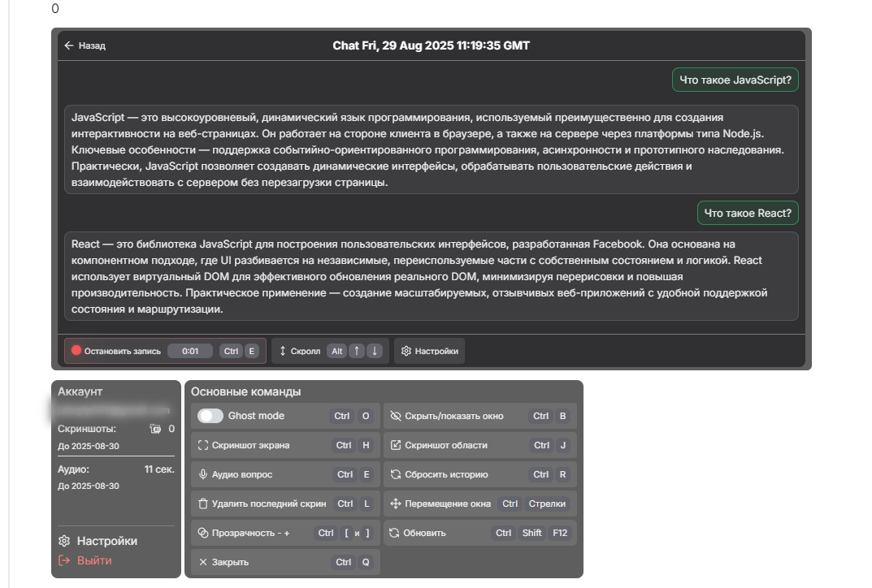Click the Скрыть/показать окно eye icon
The image size is (872, 588).
tap(396, 416)
